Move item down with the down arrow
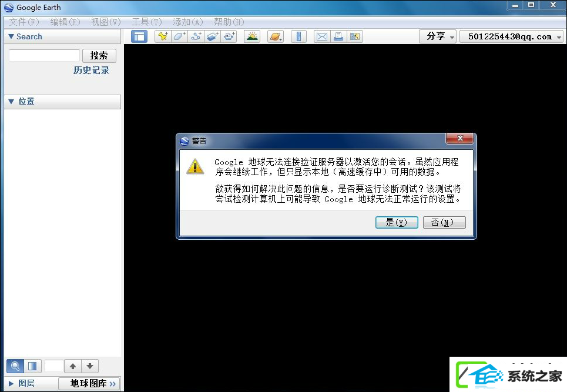Viewport: 567px width, 392px height. [x=90, y=366]
